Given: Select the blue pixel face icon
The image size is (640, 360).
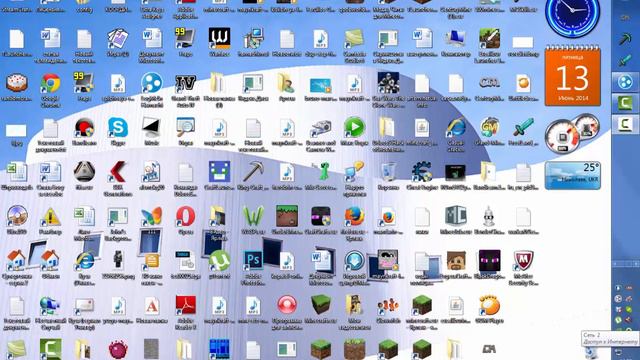Looking at the screenshot, I should (219, 172).
